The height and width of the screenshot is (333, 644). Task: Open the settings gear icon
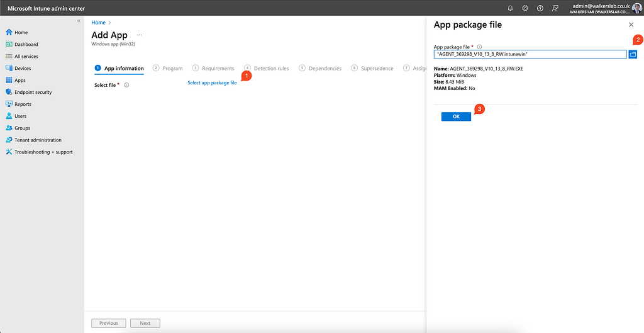(525, 8)
